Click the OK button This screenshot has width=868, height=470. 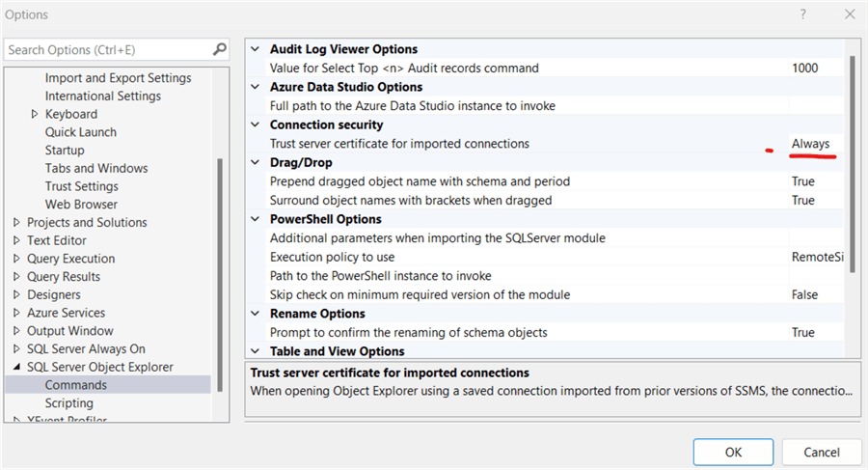pos(733,452)
